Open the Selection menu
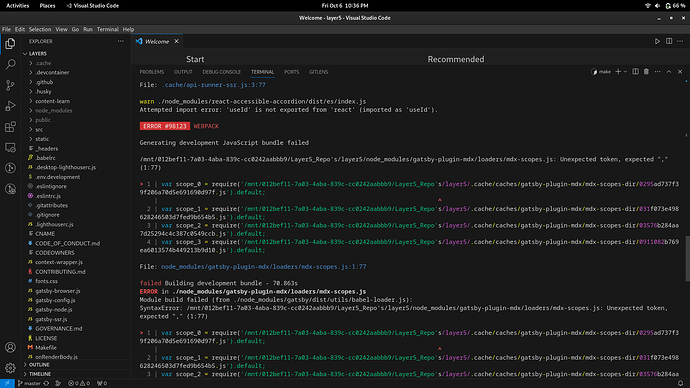690x388 pixels. (x=40, y=29)
